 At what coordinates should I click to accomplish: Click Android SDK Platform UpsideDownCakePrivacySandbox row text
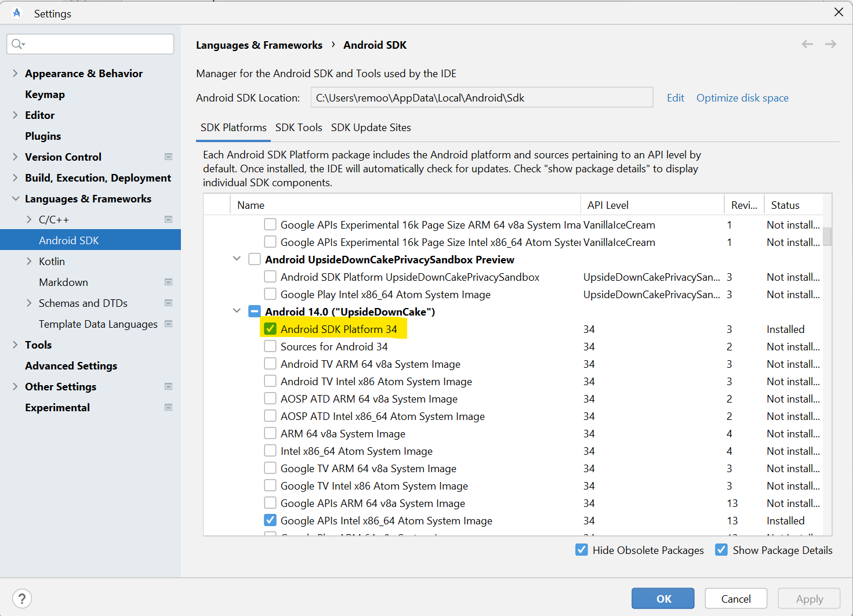click(410, 277)
